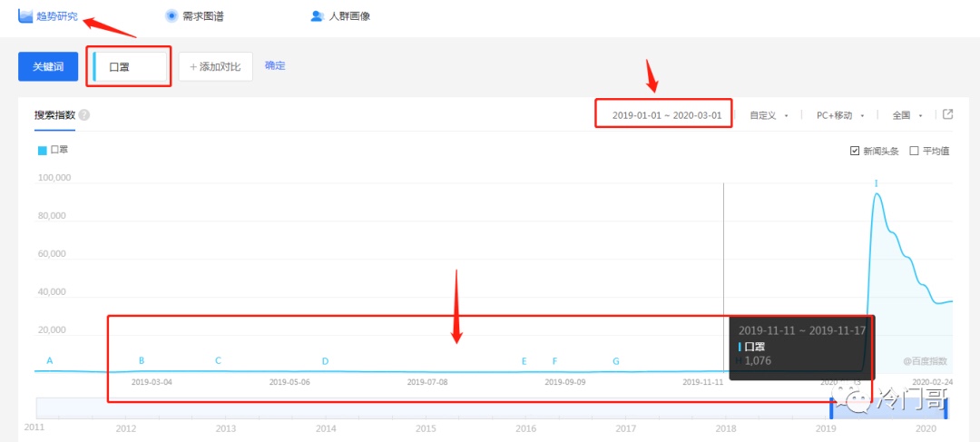The width and height of the screenshot is (980, 442).
Task: Click the 2019-03-04 axis date label
Action: coord(152,382)
